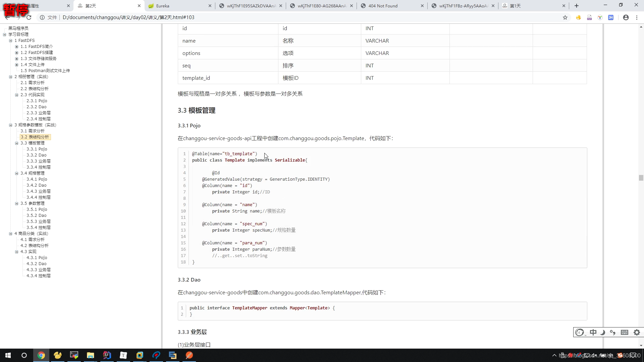Image resolution: width=644 pixels, height=362 pixels.
Task: Bookmark this page with the star icon
Action: 565,17
